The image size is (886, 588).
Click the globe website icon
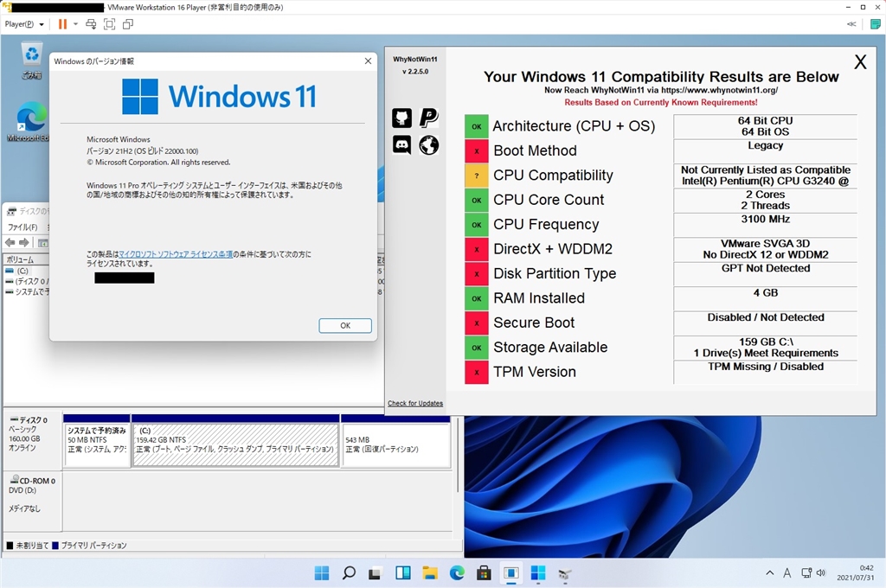429,144
